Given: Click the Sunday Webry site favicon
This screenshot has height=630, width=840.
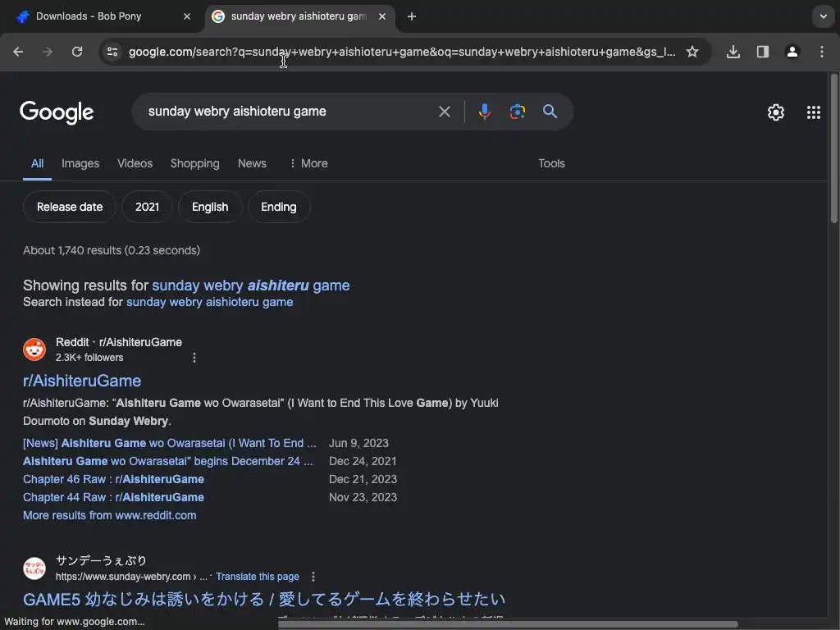Looking at the screenshot, I should click(34, 568).
